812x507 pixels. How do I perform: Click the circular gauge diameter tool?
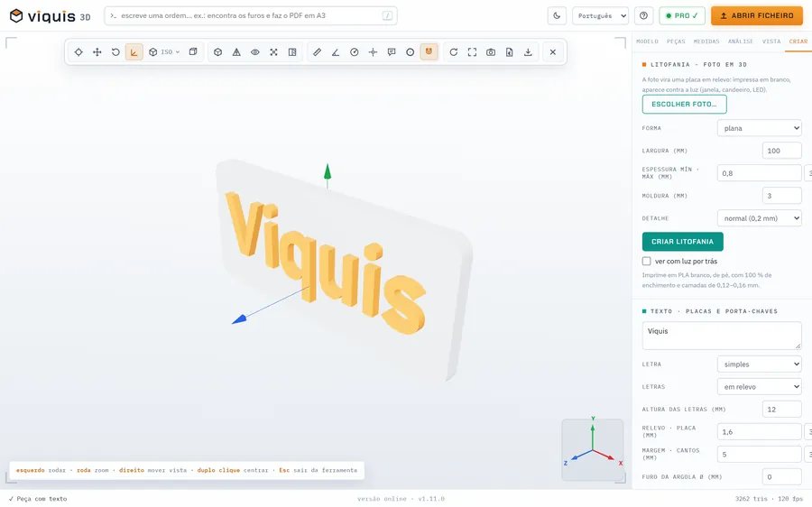tap(355, 51)
